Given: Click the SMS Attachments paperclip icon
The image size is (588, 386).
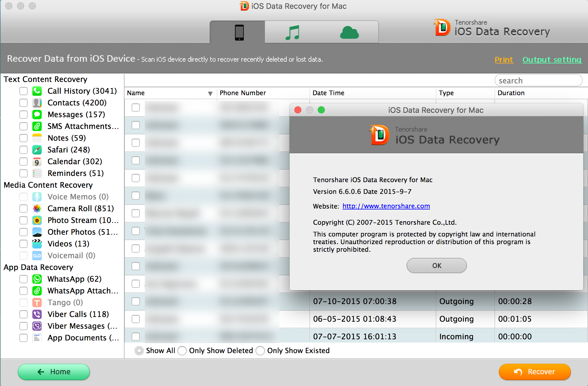Looking at the screenshot, I should pos(37,126).
